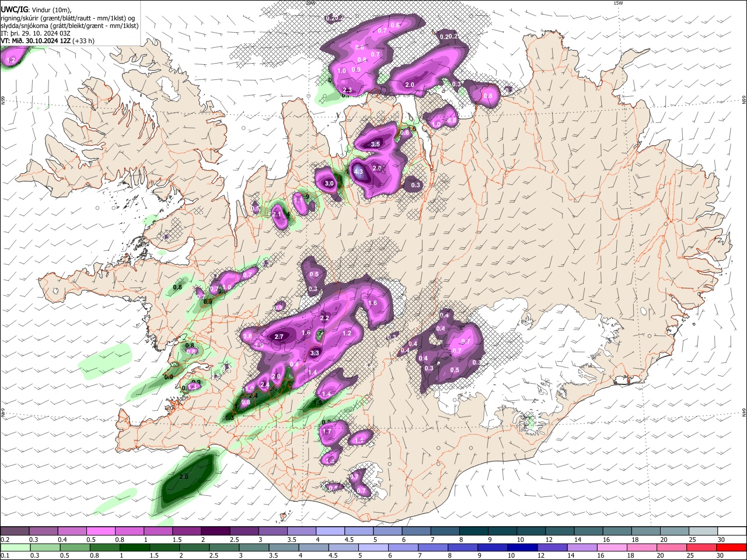Viewport: 747px width, 560px height.
Task: Click the 2.1 snowfall value on the map
Action: 277,215
